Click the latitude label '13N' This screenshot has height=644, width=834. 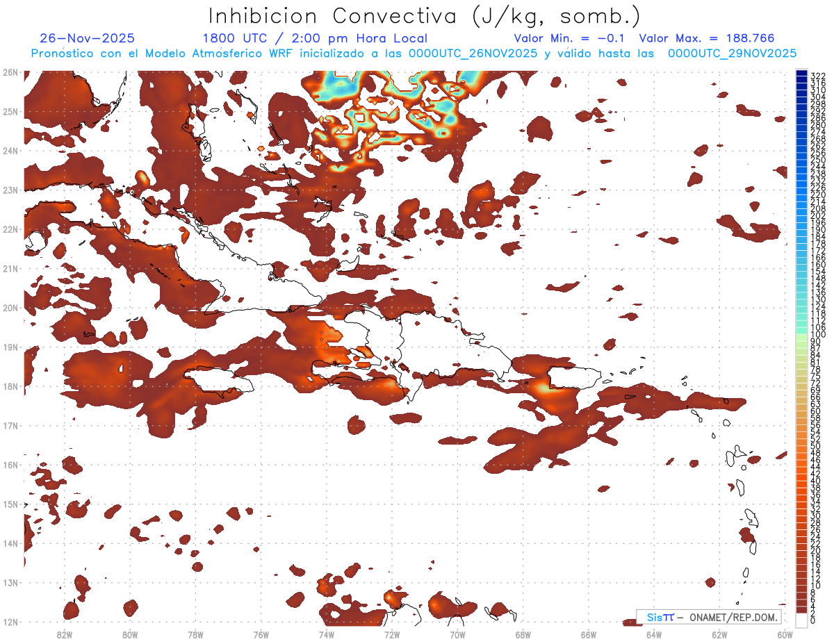tap(10, 582)
